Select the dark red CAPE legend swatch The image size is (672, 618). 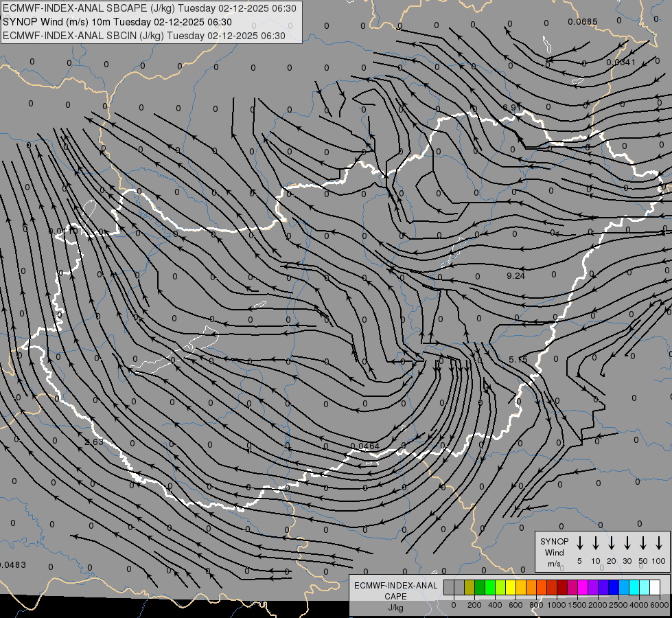click(562, 587)
